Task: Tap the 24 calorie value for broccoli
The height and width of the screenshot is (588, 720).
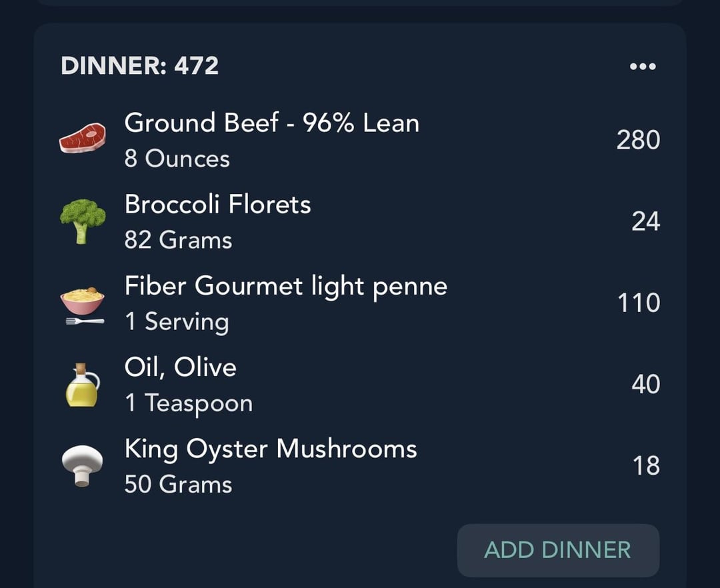Action: (645, 222)
